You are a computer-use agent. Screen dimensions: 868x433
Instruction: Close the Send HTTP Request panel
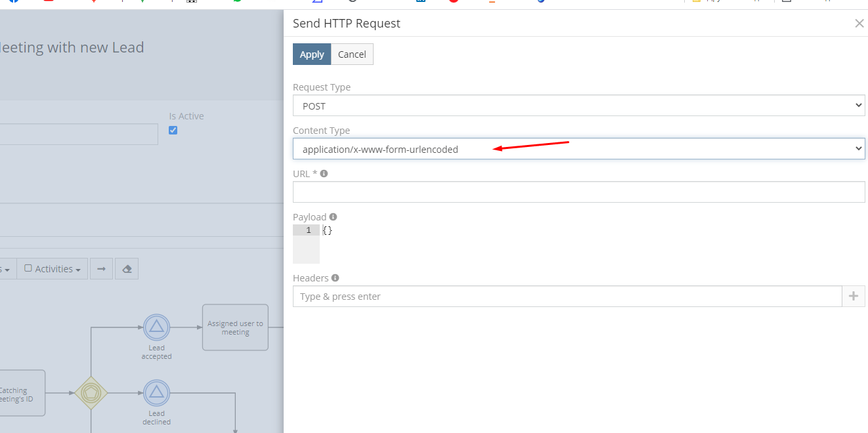click(x=859, y=24)
